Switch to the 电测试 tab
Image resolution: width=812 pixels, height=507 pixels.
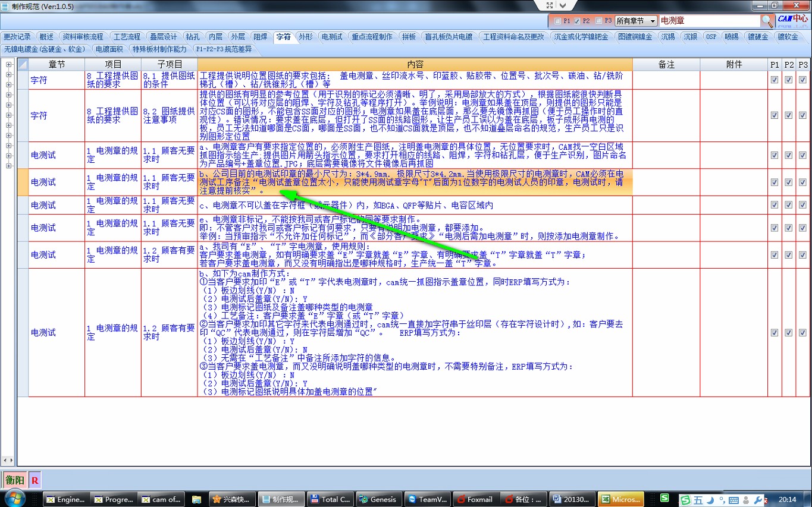click(x=332, y=37)
